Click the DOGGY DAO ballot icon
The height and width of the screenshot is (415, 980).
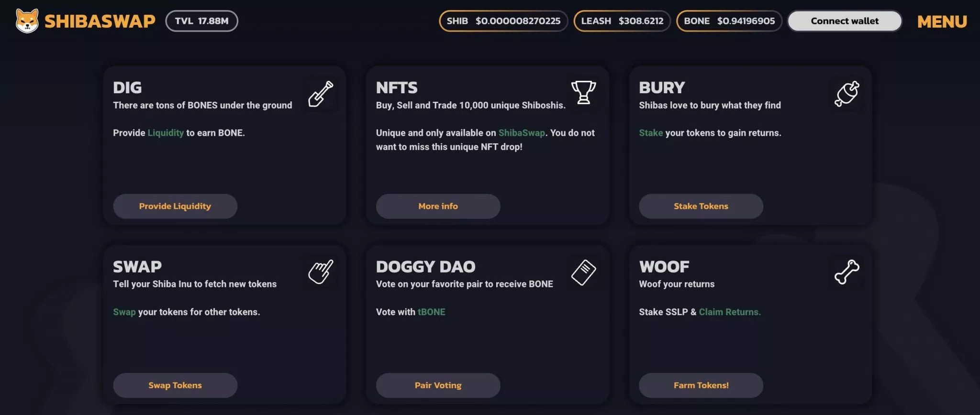[583, 273]
